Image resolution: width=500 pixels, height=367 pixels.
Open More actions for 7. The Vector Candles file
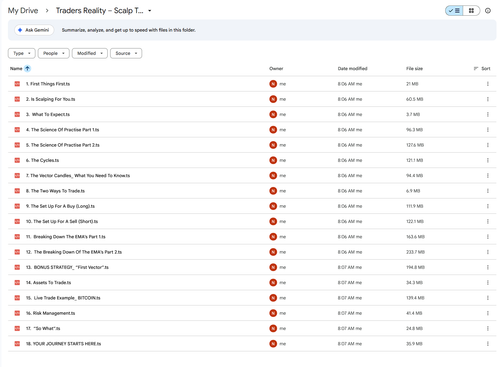click(x=487, y=176)
